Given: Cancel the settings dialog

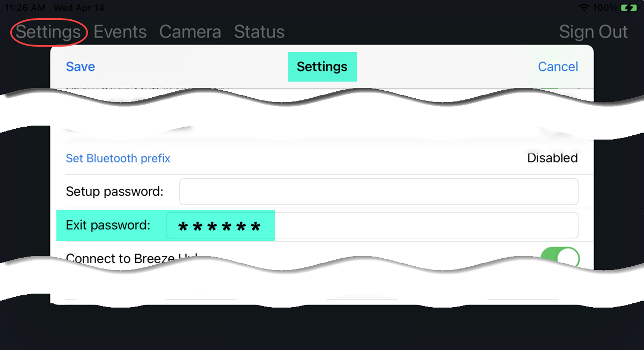Looking at the screenshot, I should (558, 67).
